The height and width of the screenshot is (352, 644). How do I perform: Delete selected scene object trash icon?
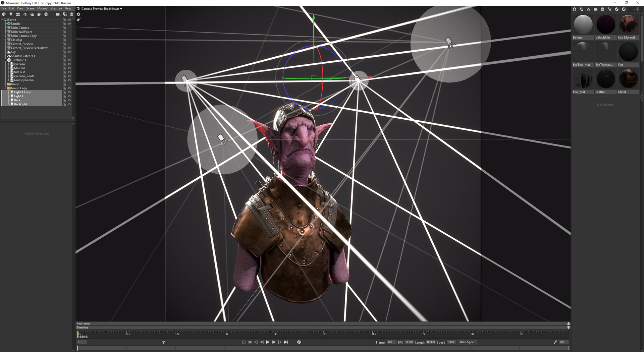click(x=71, y=14)
